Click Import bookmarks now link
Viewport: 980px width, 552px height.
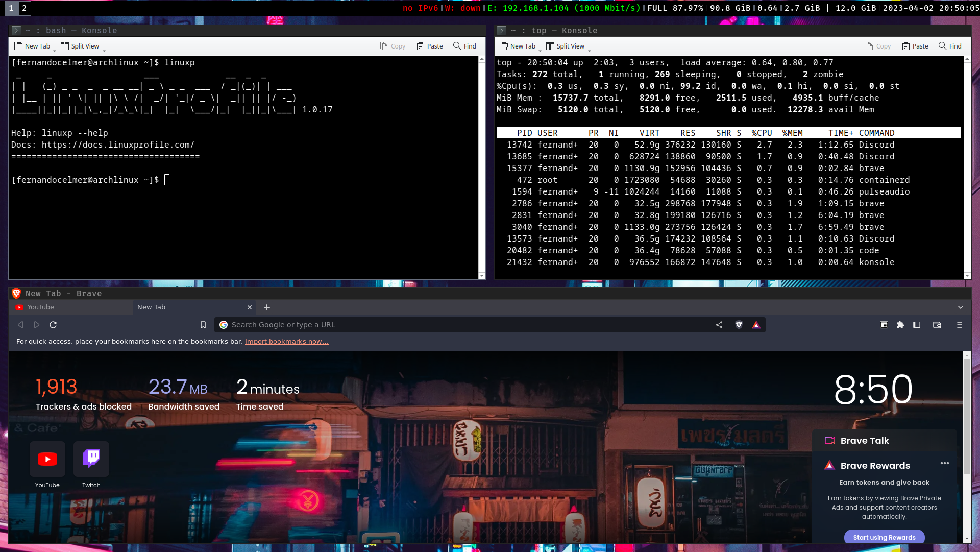pyautogui.click(x=286, y=342)
